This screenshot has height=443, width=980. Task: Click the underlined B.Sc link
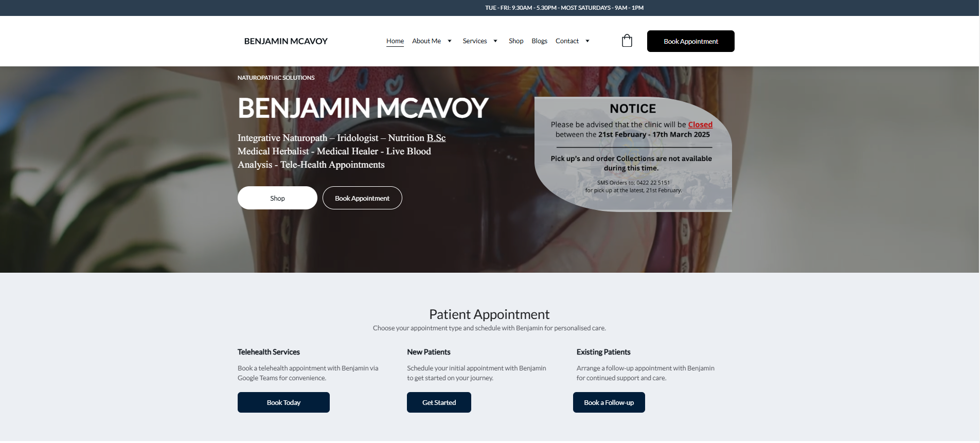(x=436, y=138)
